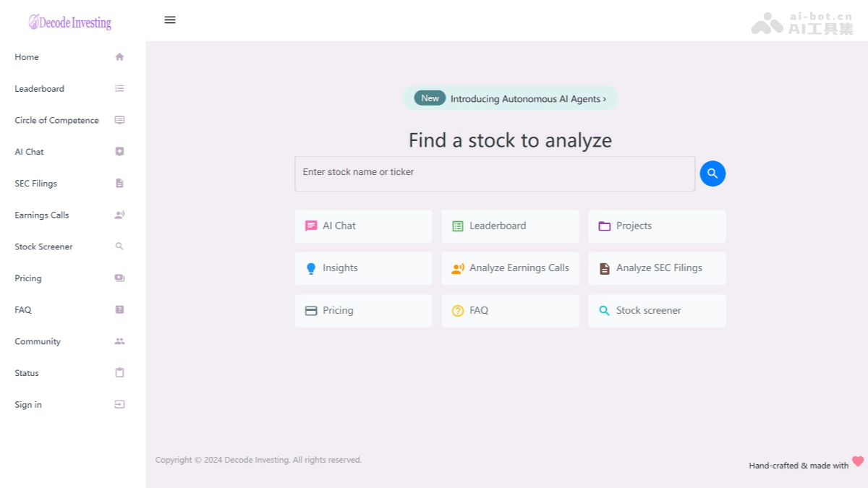
Task: Click the Stock Screener magnifier icon in sidebar
Action: [x=119, y=247]
